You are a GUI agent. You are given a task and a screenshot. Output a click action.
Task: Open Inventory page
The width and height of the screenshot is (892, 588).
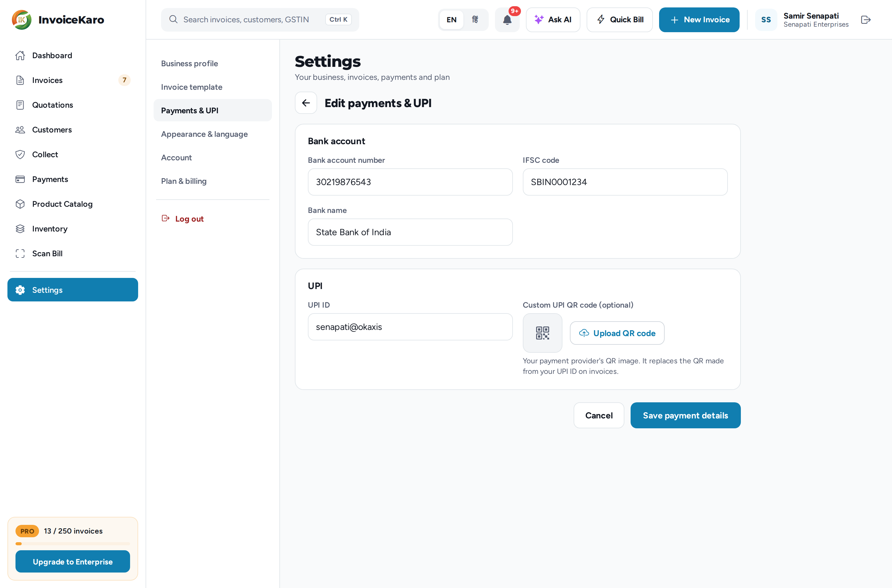tap(73, 229)
